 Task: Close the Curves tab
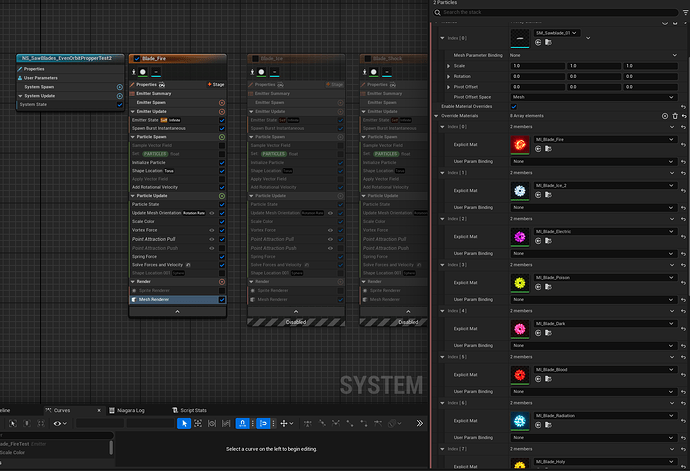[99, 410]
